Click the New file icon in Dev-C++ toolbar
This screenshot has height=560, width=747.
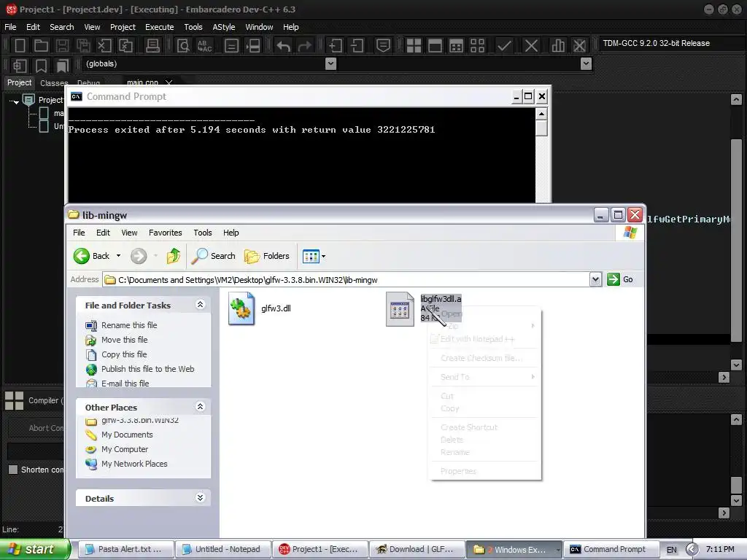tap(20, 46)
